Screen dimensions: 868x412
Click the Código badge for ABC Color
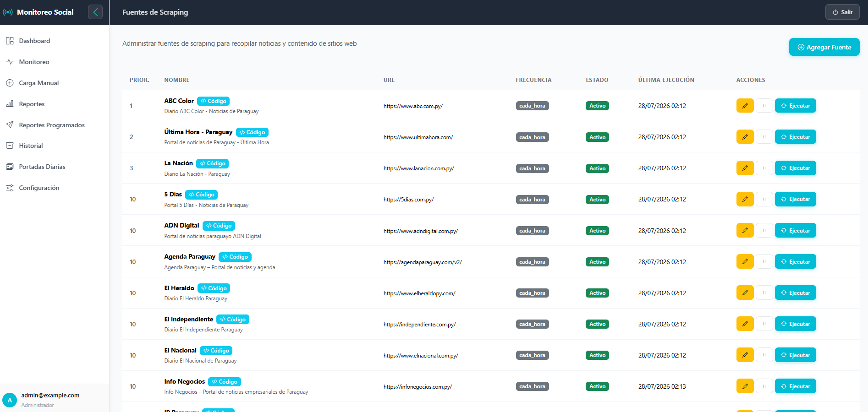(214, 101)
